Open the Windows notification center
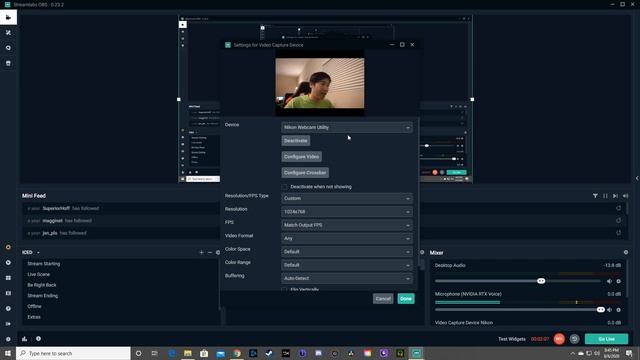The image size is (640, 360). pyautogui.click(x=629, y=353)
